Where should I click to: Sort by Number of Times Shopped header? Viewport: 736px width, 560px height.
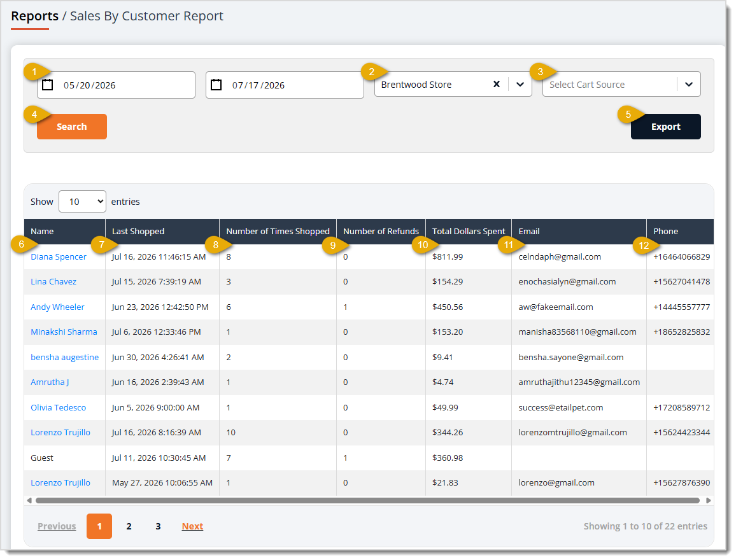278,231
